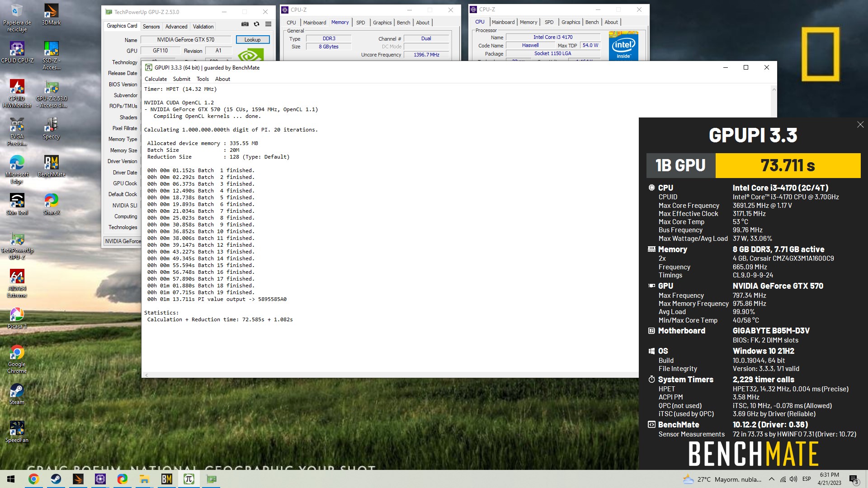Open the Picasa 3 desktop icon
The image size is (868, 488).
pos(17,318)
